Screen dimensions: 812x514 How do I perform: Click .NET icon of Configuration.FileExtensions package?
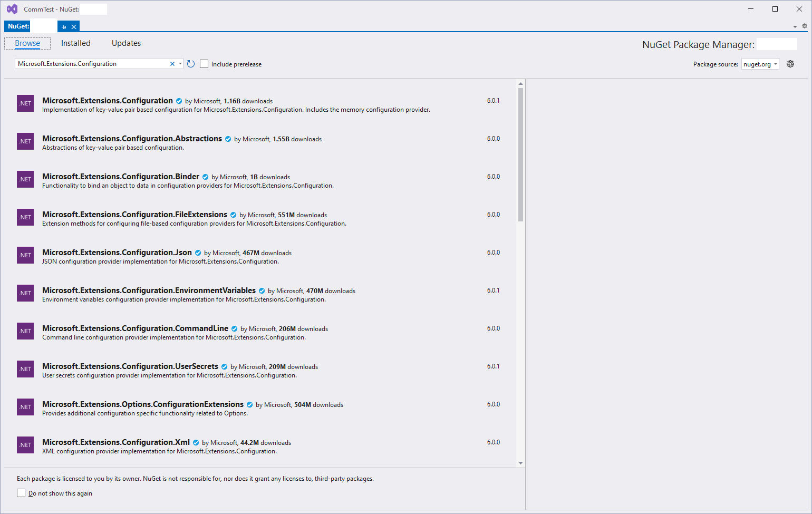[x=25, y=217]
